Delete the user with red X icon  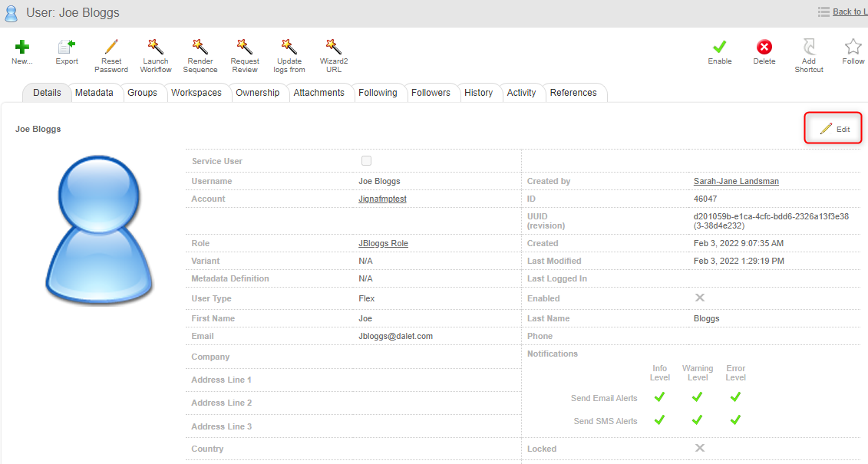pyautogui.click(x=764, y=48)
